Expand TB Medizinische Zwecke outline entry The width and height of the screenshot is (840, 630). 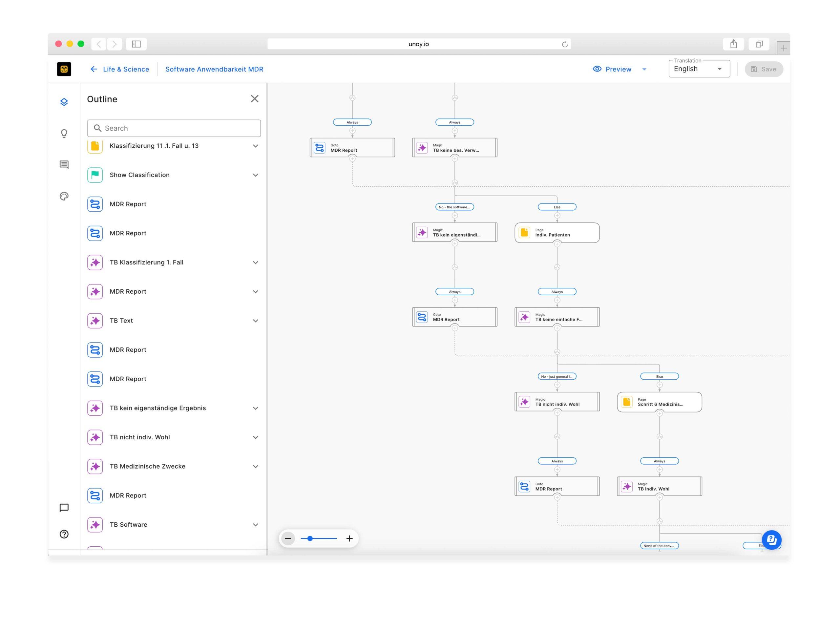(256, 466)
